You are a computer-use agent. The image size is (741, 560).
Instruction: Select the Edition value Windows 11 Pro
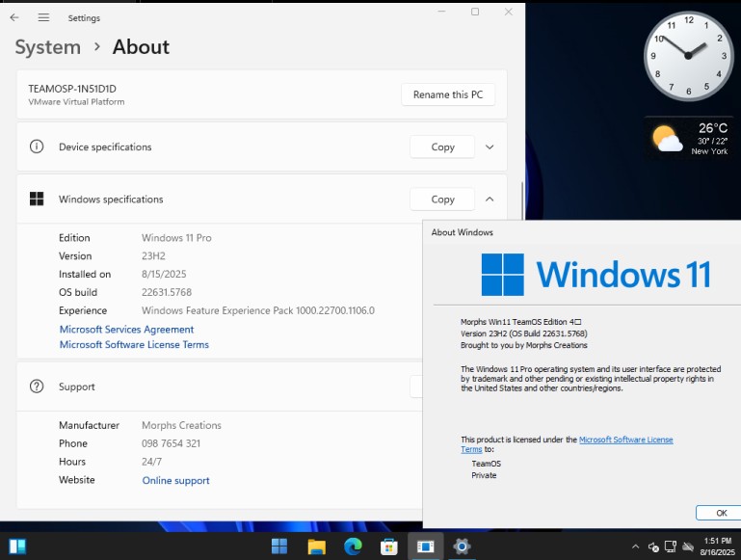tap(176, 238)
